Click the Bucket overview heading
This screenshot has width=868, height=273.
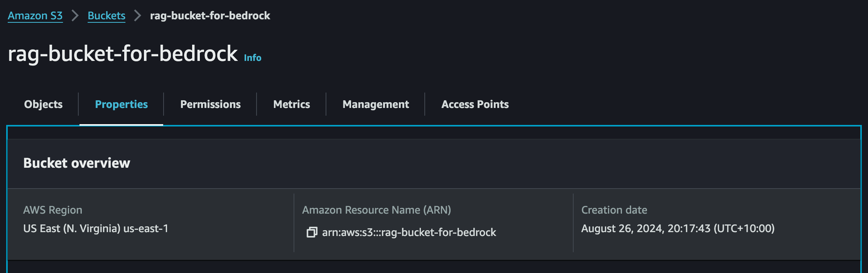(x=77, y=163)
